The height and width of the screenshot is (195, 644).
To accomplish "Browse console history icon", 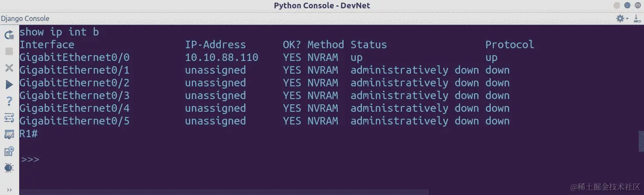I will tap(9, 151).
